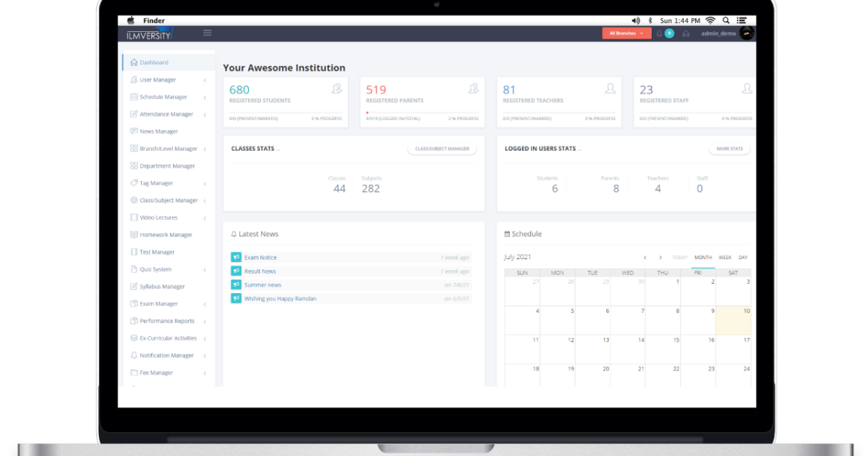Expand the User Manager menu
The width and height of the screenshot is (868, 456).
point(155,80)
